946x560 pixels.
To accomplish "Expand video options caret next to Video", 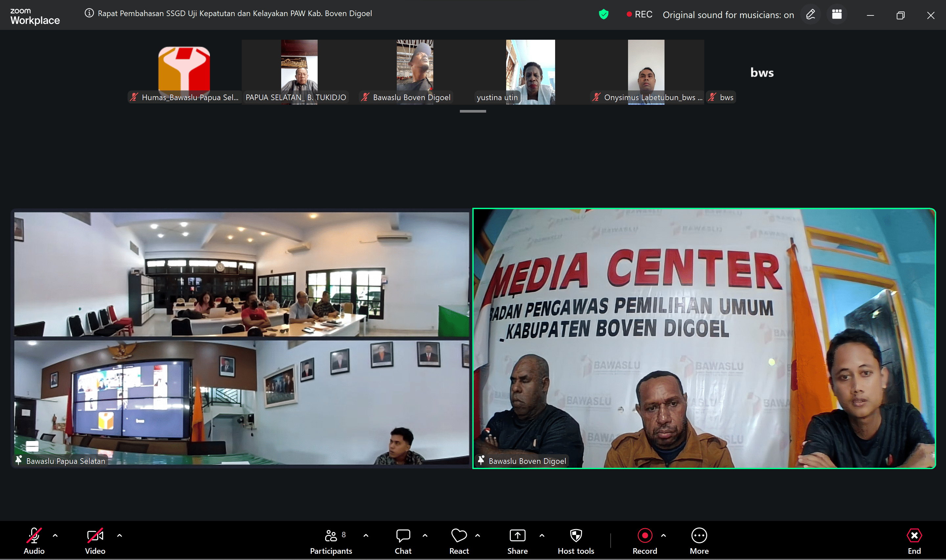I will pos(119,535).
